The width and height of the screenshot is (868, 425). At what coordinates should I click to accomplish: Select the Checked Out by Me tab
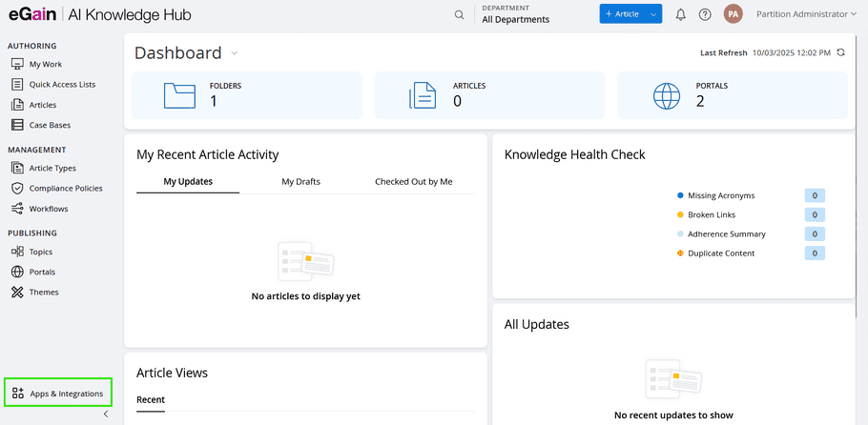[x=413, y=181]
